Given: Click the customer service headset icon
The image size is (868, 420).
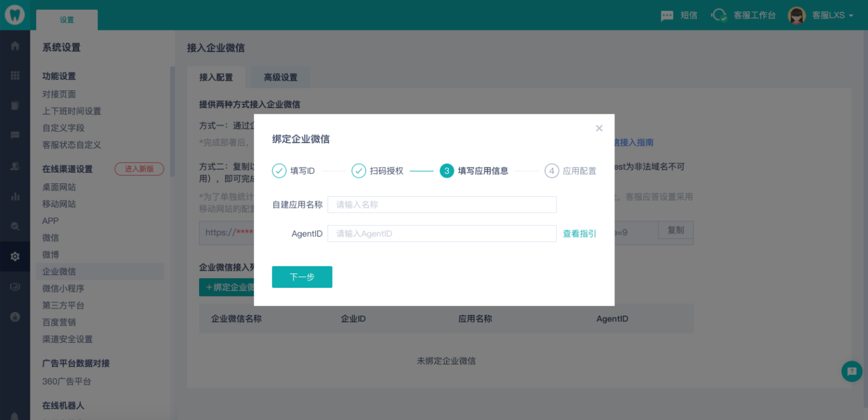Looking at the screenshot, I should click(x=719, y=15).
